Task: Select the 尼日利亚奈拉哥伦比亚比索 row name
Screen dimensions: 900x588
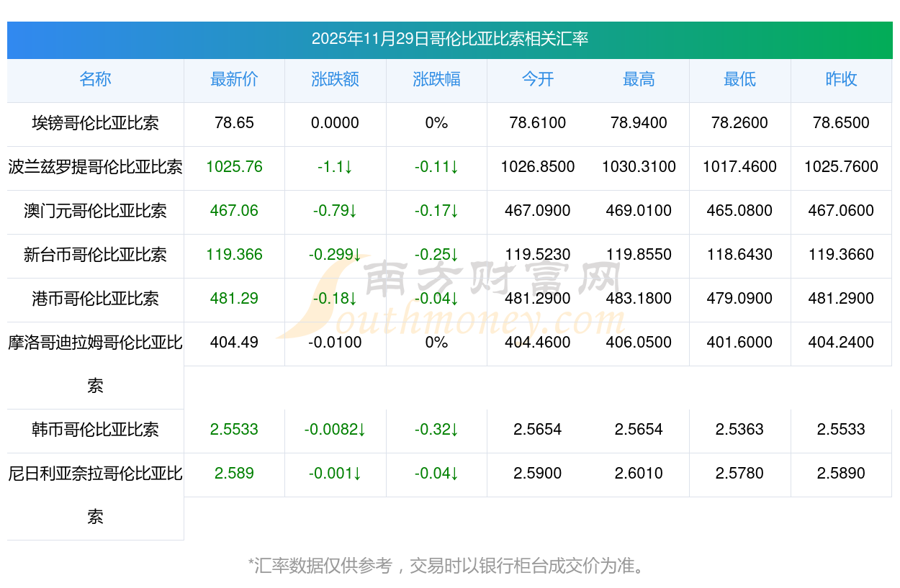Action: 95,495
